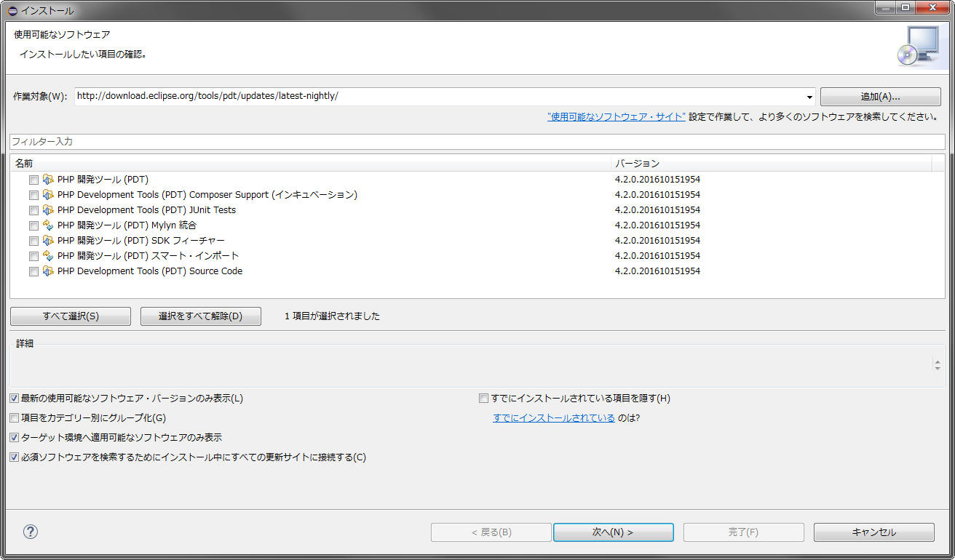Select the PHP 開発ツール (PDT) row text
This screenshot has height=560, width=955.
[103, 180]
